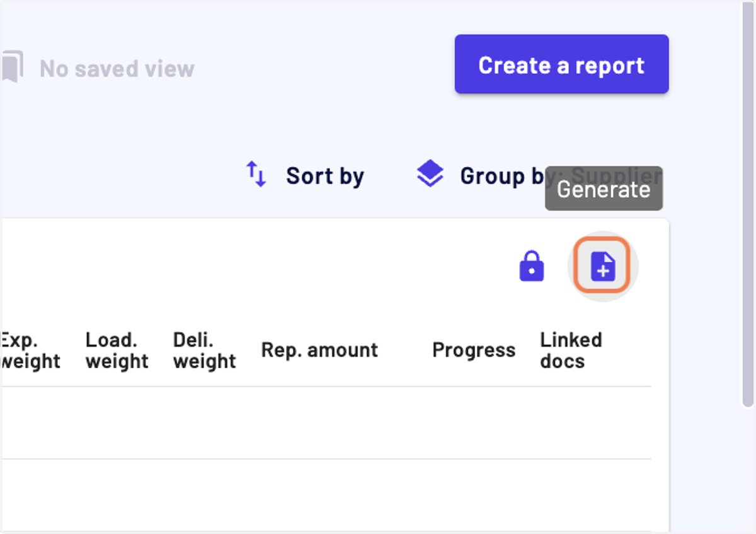756x534 pixels.
Task: Toggle the lock icon
Action: [x=532, y=267]
